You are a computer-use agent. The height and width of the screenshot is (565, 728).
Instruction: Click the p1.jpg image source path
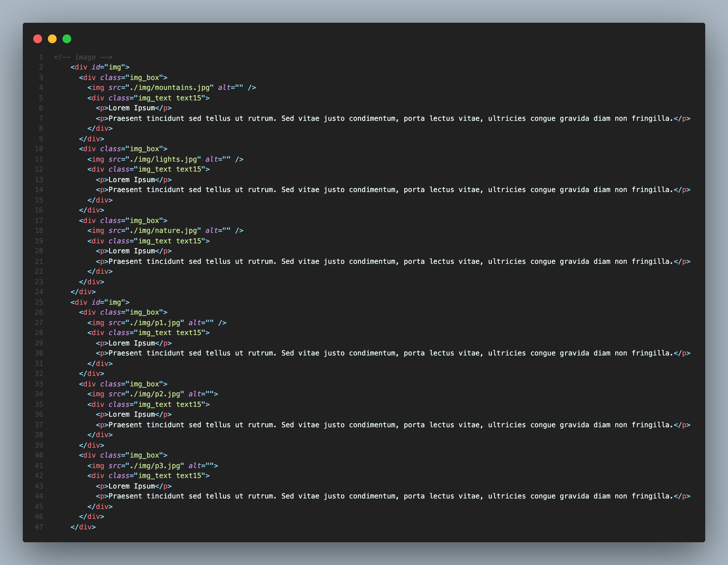pyautogui.click(x=155, y=323)
